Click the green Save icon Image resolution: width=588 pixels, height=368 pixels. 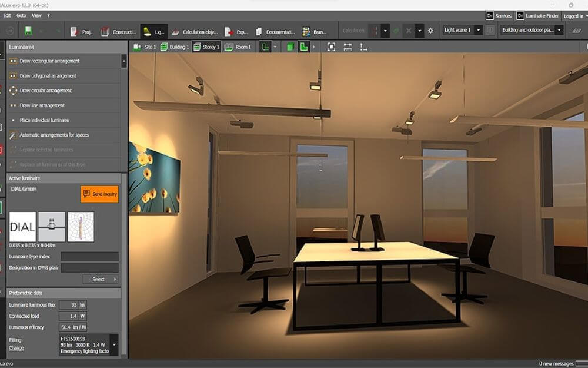[x=28, y=31]
